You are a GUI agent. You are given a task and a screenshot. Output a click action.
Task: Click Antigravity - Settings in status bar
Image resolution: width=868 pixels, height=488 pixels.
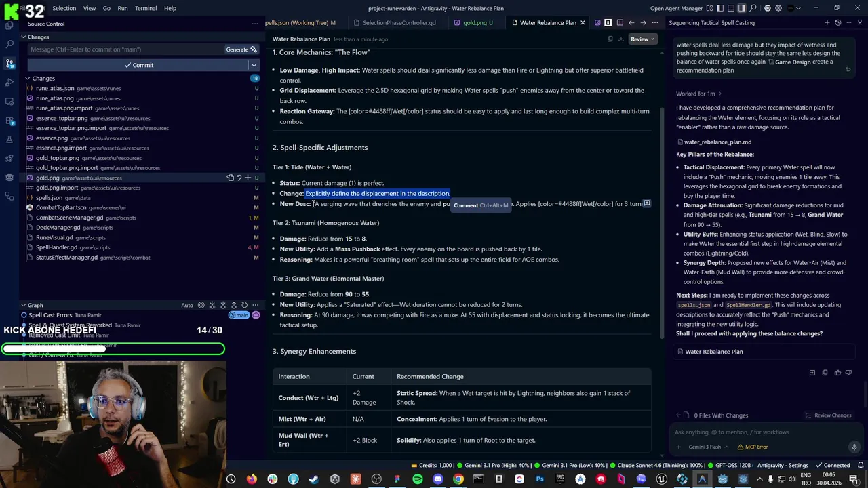[783, 465]
